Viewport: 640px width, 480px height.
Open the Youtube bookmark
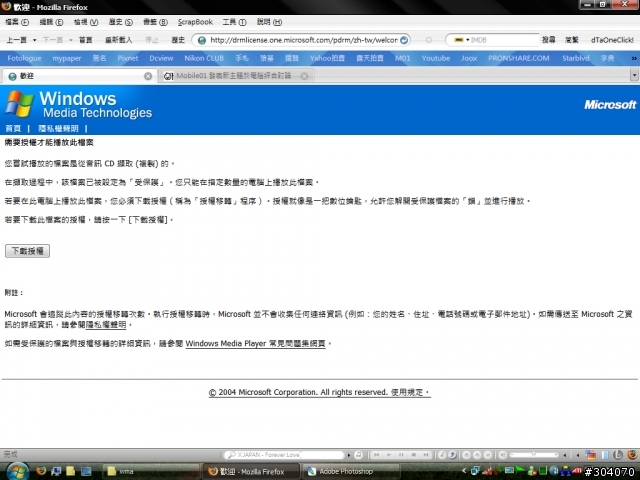tap(436, 58)
